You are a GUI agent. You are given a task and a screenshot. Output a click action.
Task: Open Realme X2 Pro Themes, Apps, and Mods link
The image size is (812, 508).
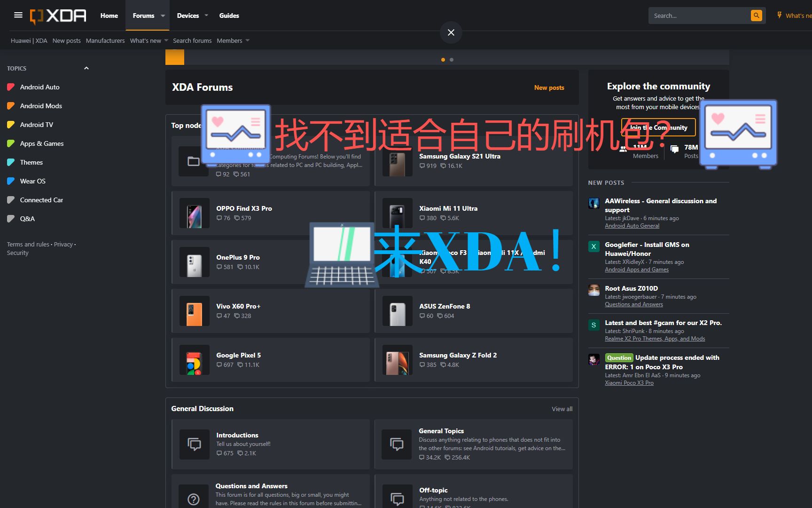point(655,339)
